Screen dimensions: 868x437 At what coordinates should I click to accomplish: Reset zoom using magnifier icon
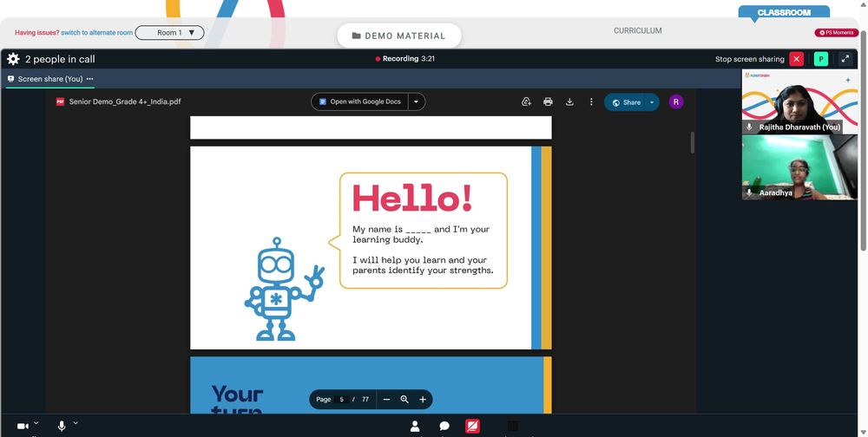coord(404,400)
